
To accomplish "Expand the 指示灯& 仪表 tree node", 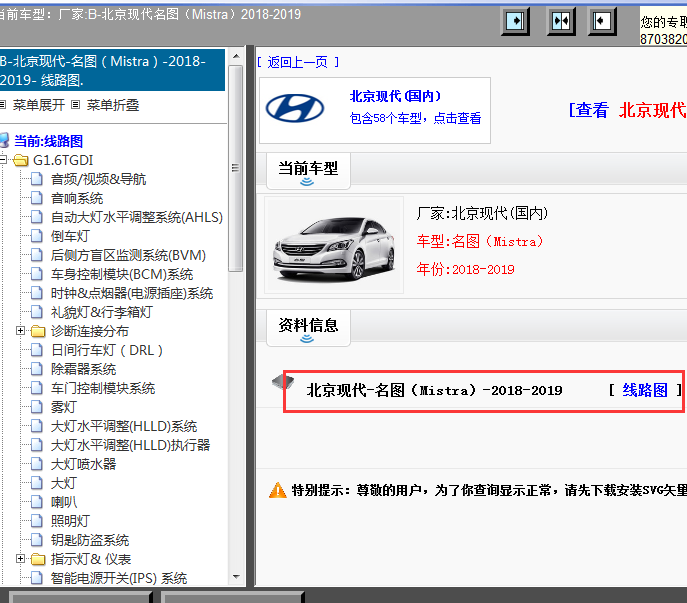I will [20, 558].
